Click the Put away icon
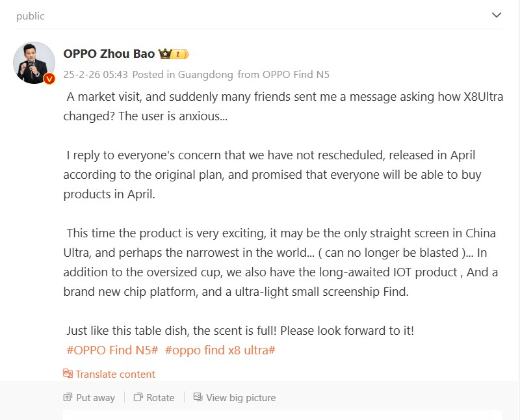520x420 pixels. (x=68, y=397)
